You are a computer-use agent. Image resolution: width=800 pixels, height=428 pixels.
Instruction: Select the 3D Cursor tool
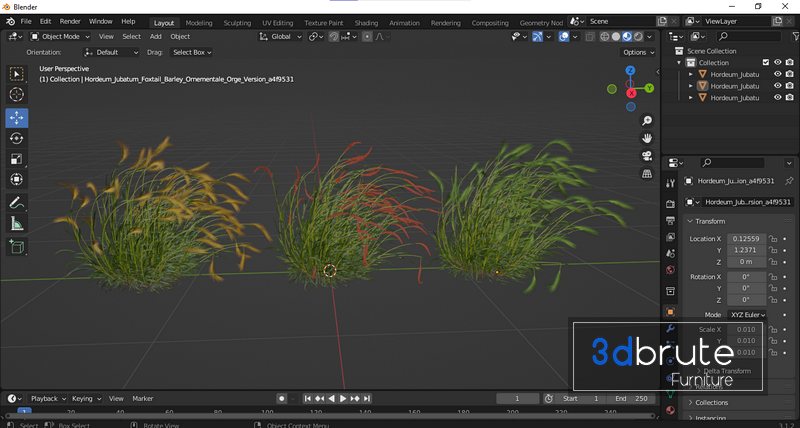pyautogui.click(x=17, y=95)
